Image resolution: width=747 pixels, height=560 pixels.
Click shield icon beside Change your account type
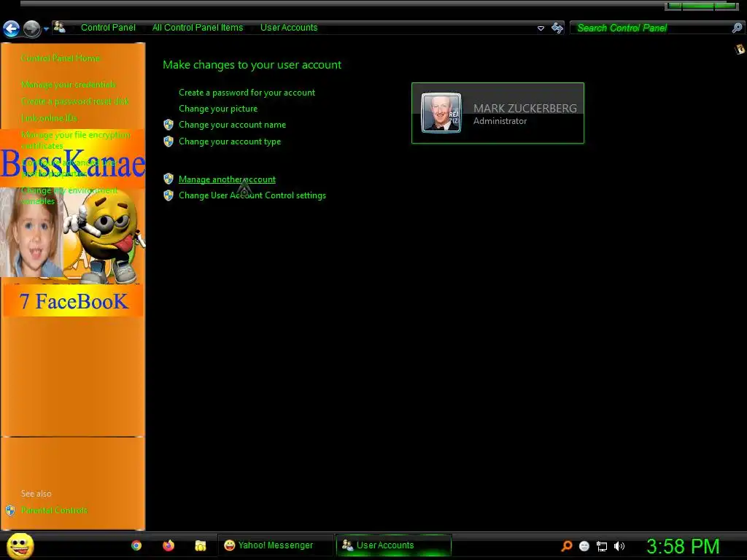pyautogui.click(x=169, y=141)
